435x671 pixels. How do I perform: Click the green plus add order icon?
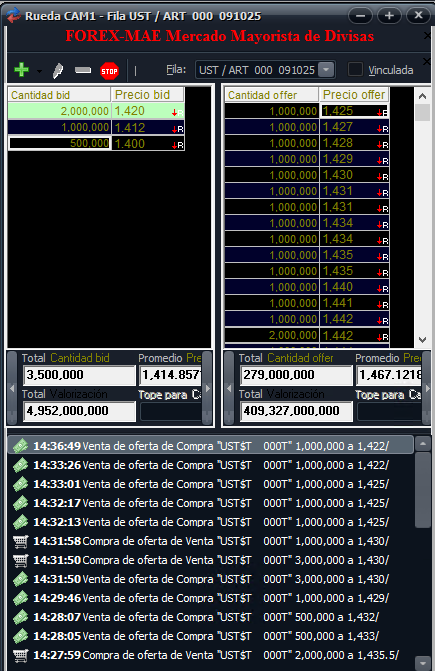[x=21, y=70]
